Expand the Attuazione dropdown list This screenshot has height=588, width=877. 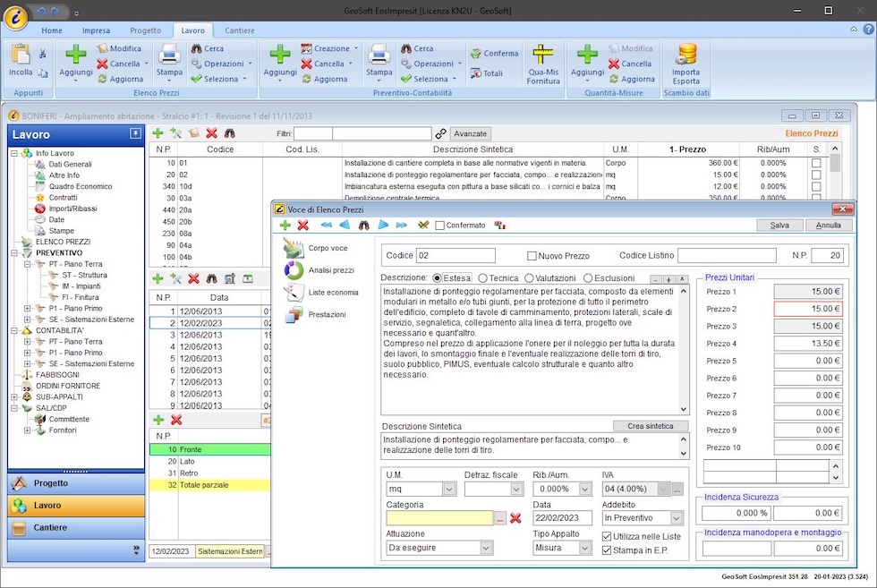point(486,548)
